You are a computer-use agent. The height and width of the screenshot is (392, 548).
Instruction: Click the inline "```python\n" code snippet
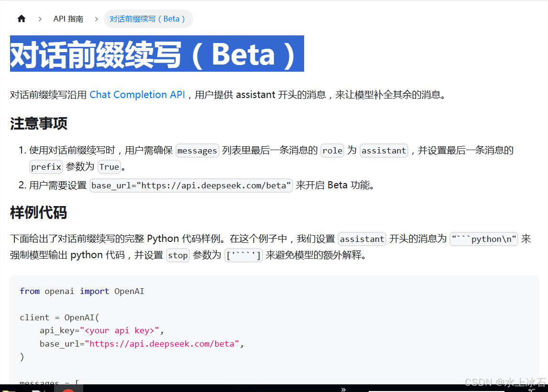click(484, 239)
